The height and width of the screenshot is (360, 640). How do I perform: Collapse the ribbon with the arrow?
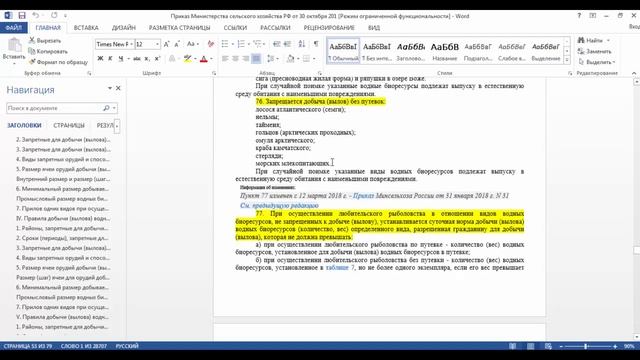pos(634,73)
